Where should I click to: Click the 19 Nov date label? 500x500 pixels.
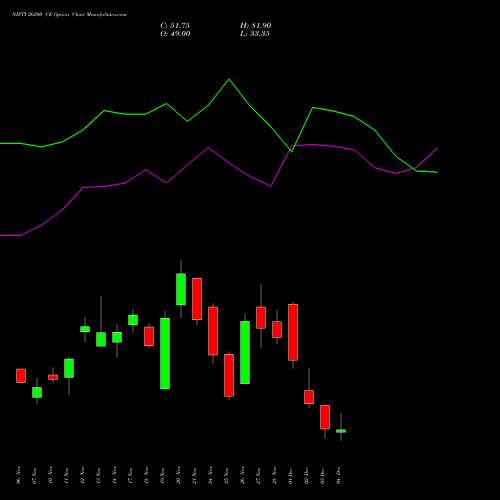(x=162, y=475)
